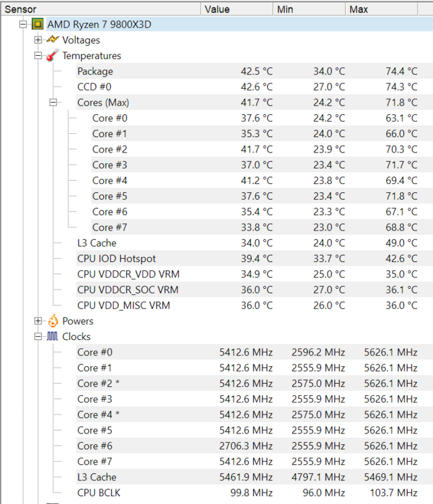Viewport: 433px width, 504px height.
Task: Collapse the Temperatures section
Action: pos(38,56)
